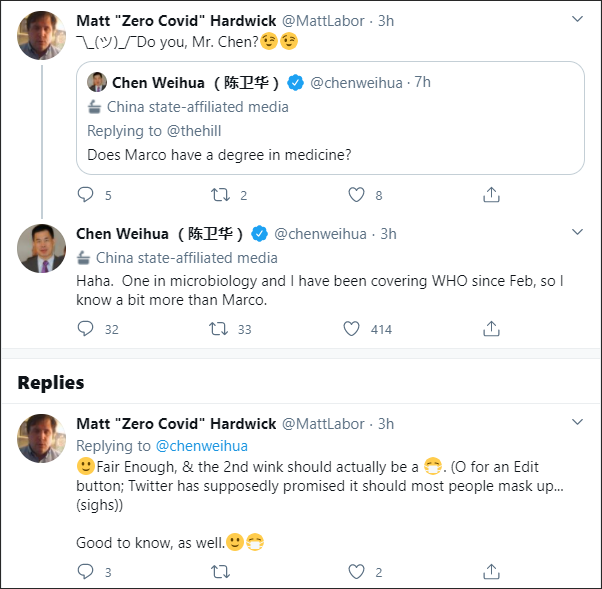
Task: Share the 'Fair Enough' reply tweet
Action: [x=491, y=572]
